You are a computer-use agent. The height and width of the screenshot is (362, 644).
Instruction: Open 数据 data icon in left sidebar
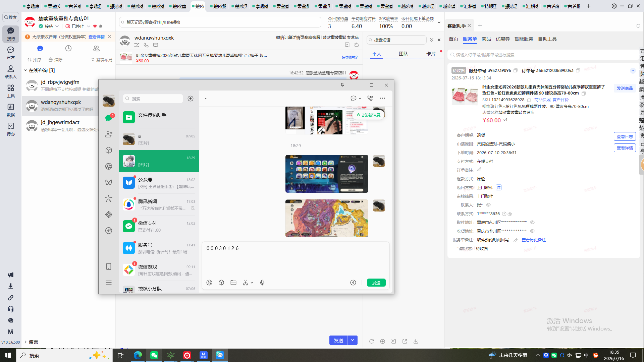pos(11,110)
